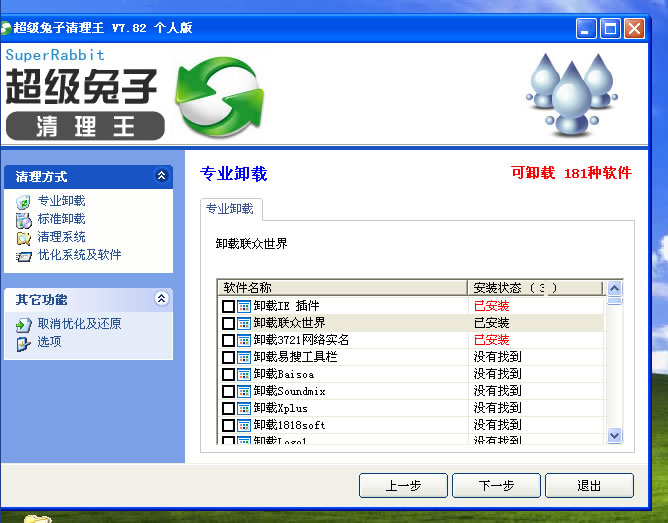Click the 优化系统及软件 sidebar icon
This screenshot has width=668, height=523.
[x=23, y=256]
